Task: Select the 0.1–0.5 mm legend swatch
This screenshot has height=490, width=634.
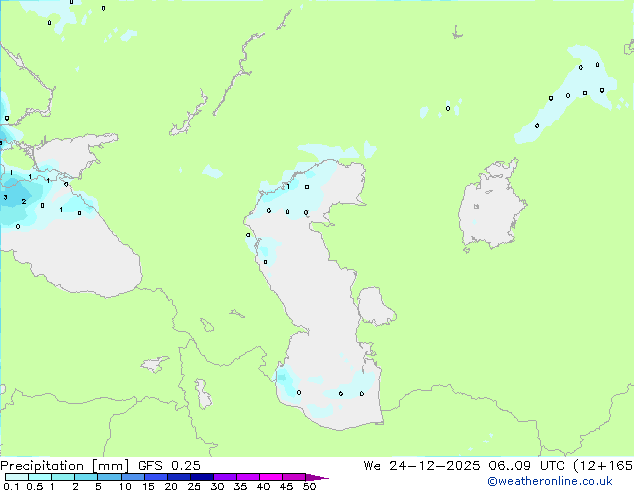Action: pyautogui.click(x=17, y=477)
